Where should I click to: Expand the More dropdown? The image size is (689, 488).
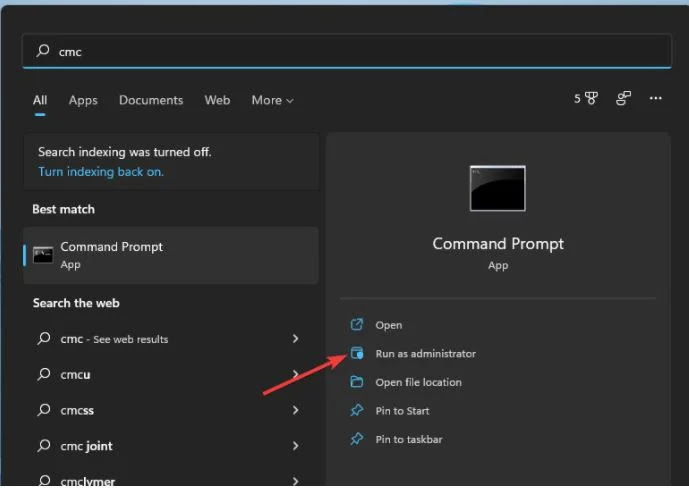(x=272, y=100)
